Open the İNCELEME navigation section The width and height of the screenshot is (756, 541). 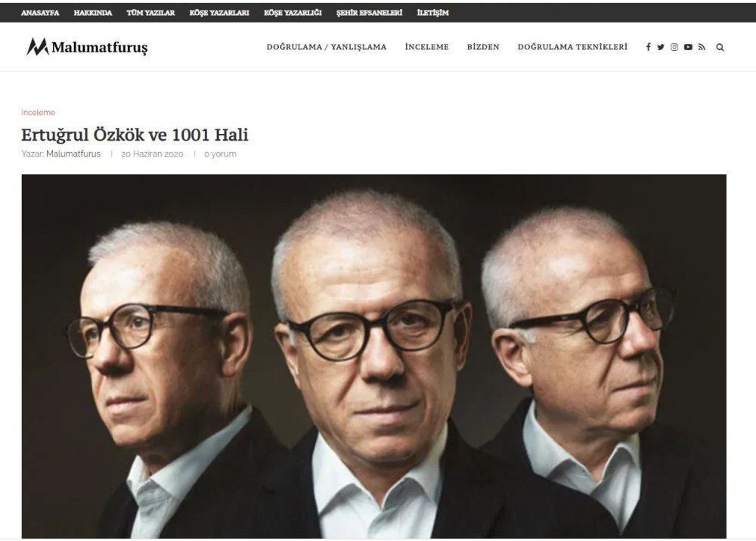click(x=426, y=47)
